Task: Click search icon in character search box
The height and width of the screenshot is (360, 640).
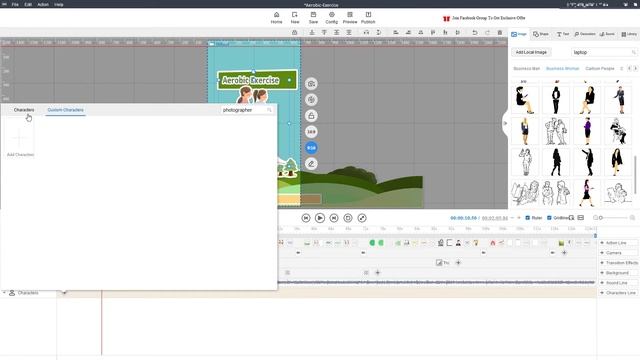Action: 269,110
